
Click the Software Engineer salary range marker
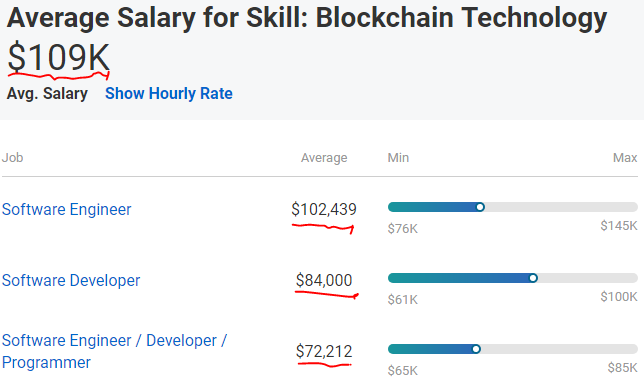[480, 207]
